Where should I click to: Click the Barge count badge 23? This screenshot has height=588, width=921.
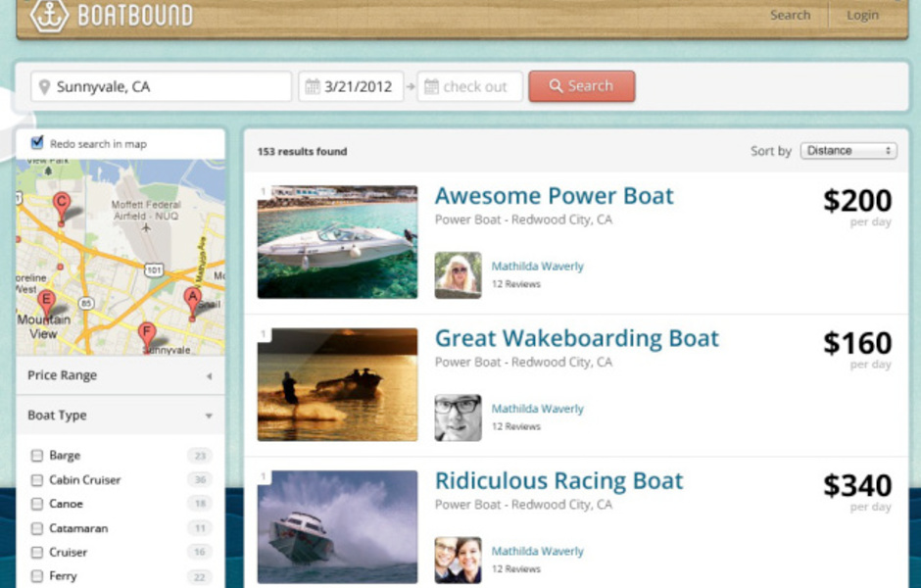[x=200, y=456]
